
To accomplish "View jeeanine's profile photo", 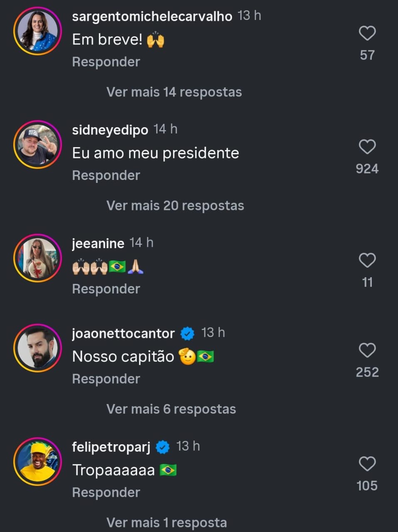I will pyautogui.click(x=37, y=258).
